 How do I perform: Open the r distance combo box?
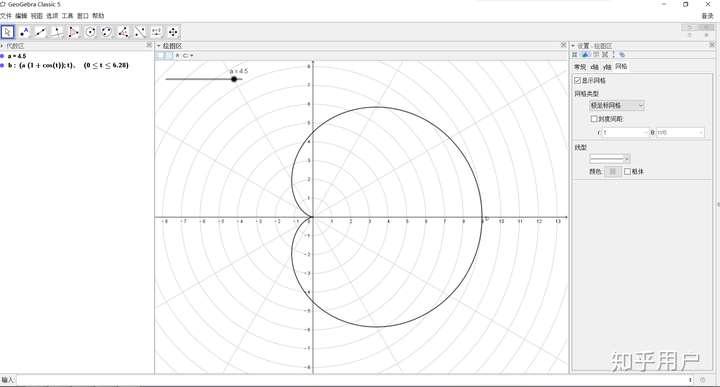[x=626, y=132]
